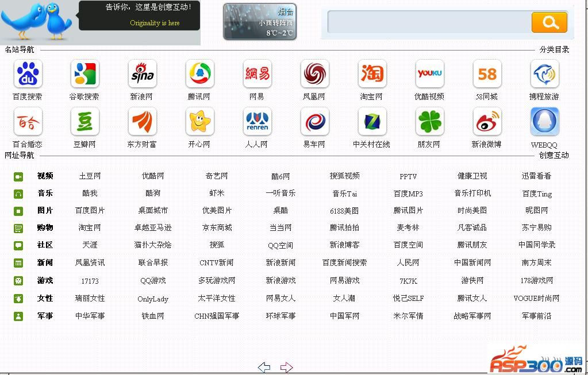Open the 南方周末 link

[537, 262]
